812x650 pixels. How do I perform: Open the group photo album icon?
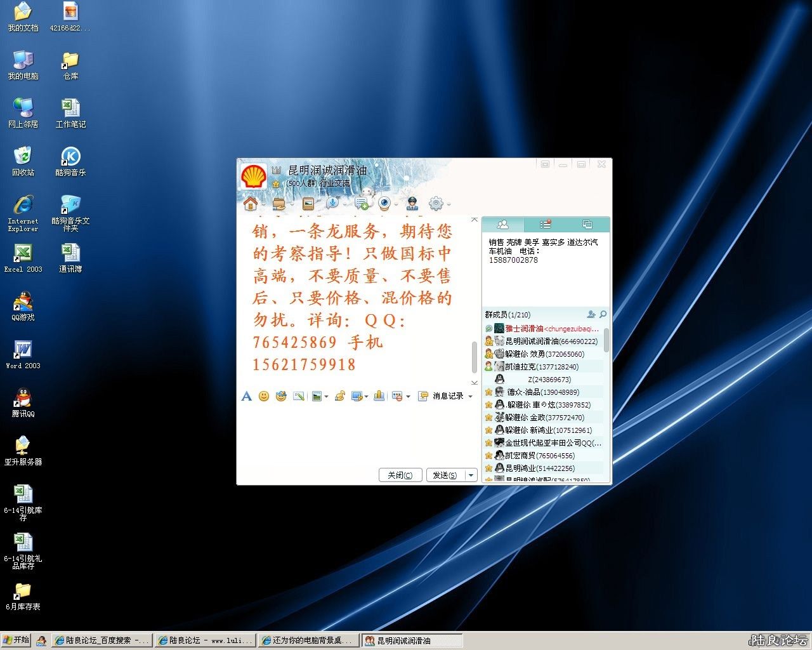pyautogui.click(x=307, y=203)
